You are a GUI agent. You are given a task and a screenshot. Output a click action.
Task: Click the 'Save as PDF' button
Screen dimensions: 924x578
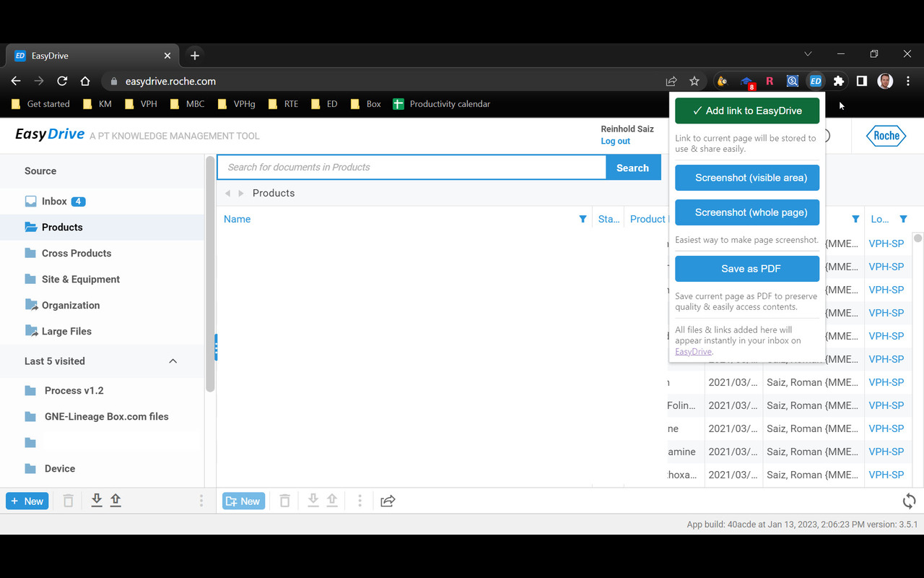tap(746, 268)
